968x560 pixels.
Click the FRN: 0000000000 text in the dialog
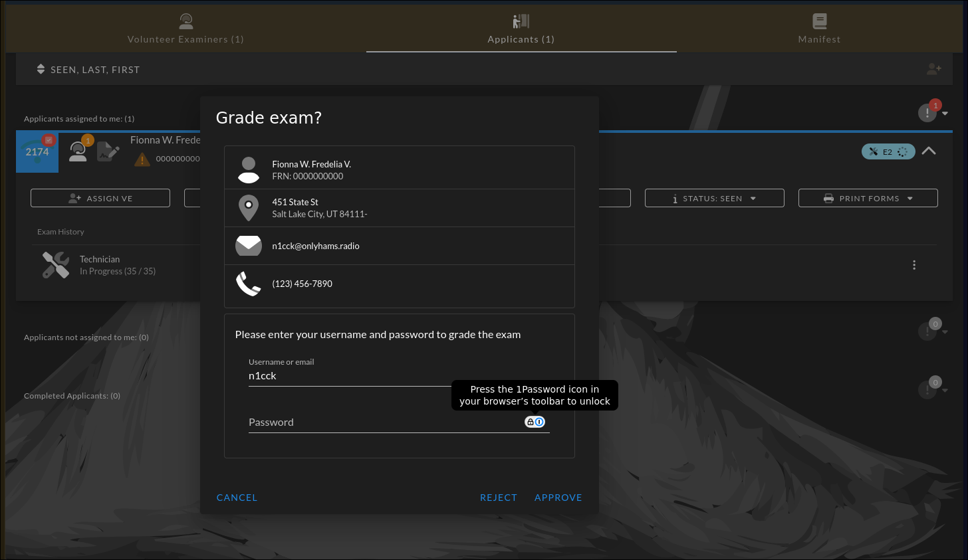coord(308,176)
